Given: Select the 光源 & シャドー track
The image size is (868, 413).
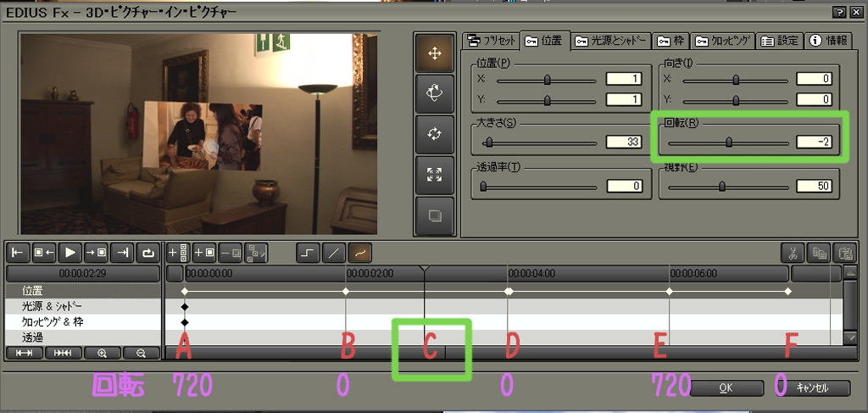Looking at the screenshot, I should tap(83, 306).
